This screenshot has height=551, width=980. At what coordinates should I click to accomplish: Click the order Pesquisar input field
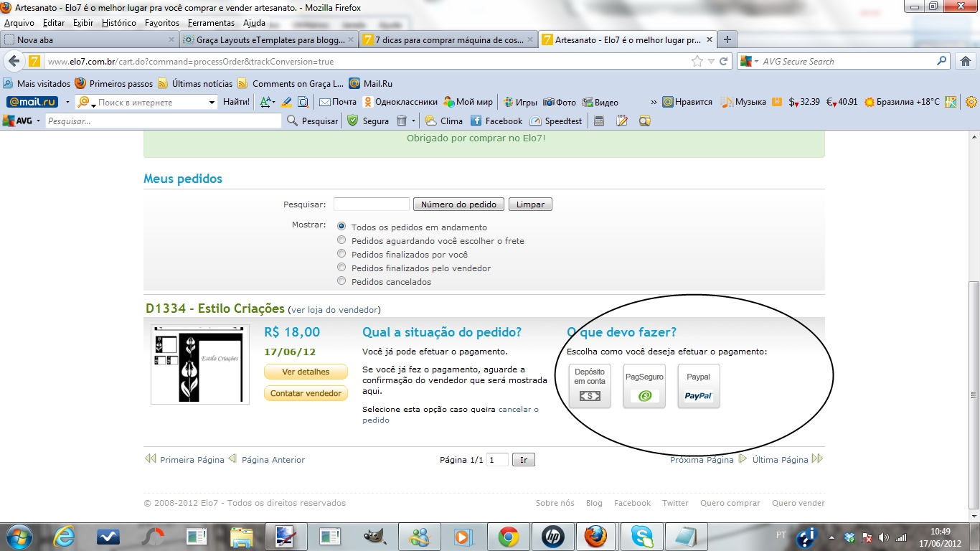371,204
